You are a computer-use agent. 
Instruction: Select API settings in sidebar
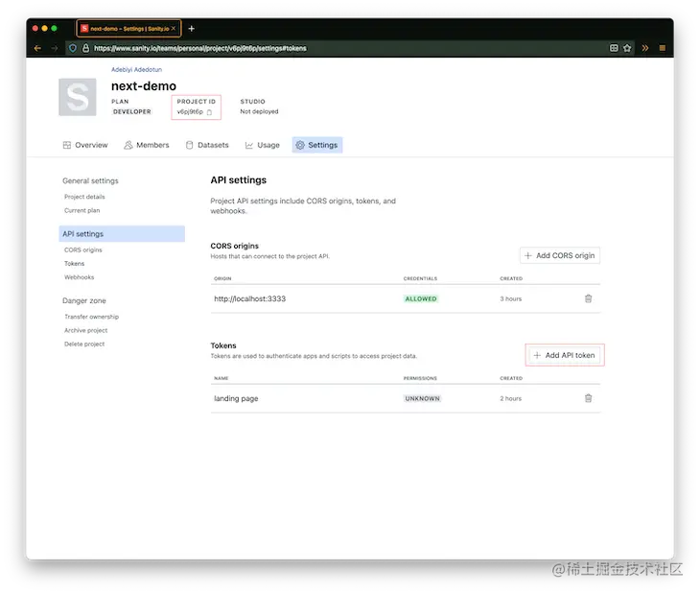pos(122,234)
